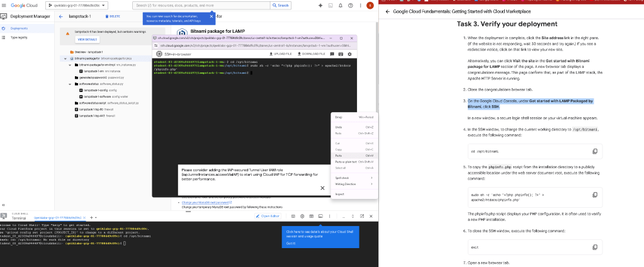Open Cloud Shell session information icon
This screenshot has height=267, width=644.
[x=320, y=216]
